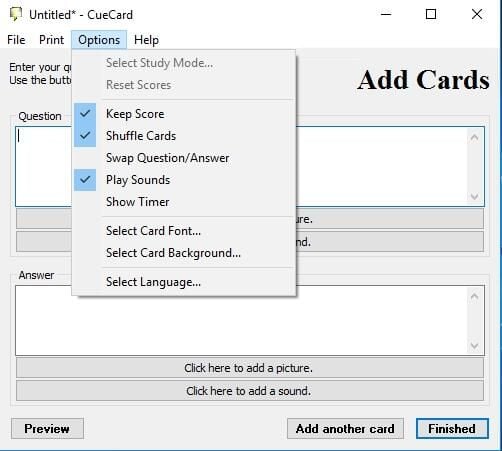
Task: Choose Select Card Background... entry
Action: [184, 253]
